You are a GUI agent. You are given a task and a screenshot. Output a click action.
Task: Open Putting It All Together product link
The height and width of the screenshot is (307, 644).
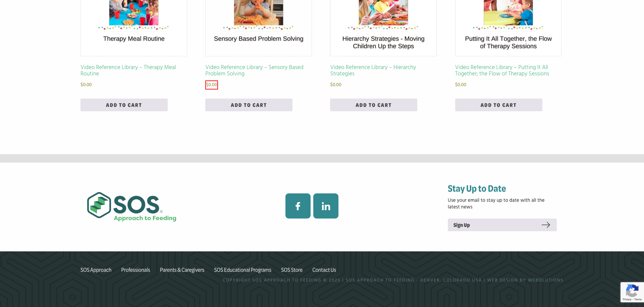click(x=502, y=70)
